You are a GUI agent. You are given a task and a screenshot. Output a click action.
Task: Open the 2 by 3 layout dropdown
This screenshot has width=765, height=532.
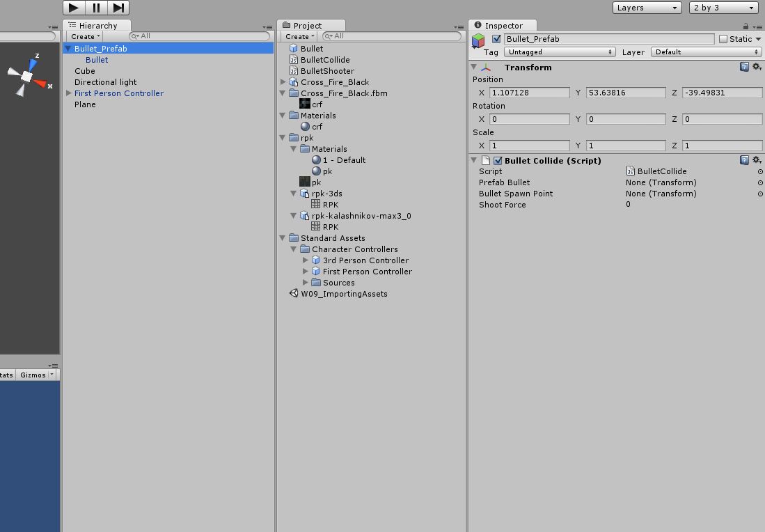click(x=724, y=7)
